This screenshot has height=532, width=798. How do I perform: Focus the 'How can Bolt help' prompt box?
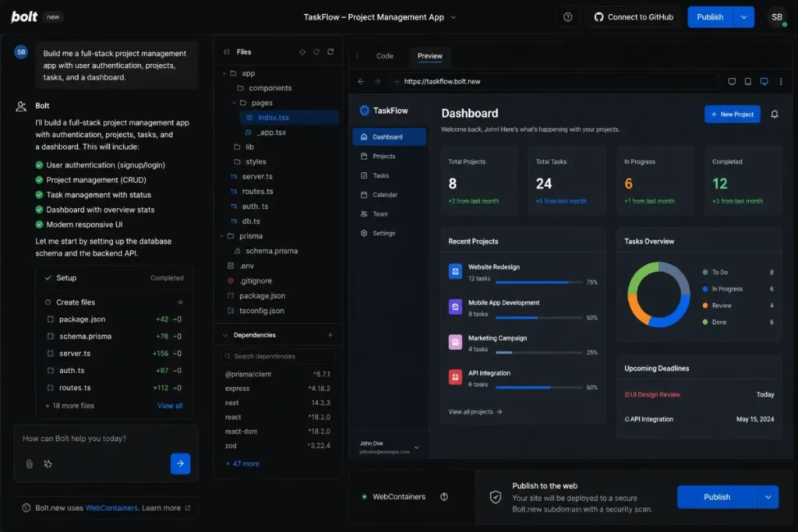coord(106,439)
